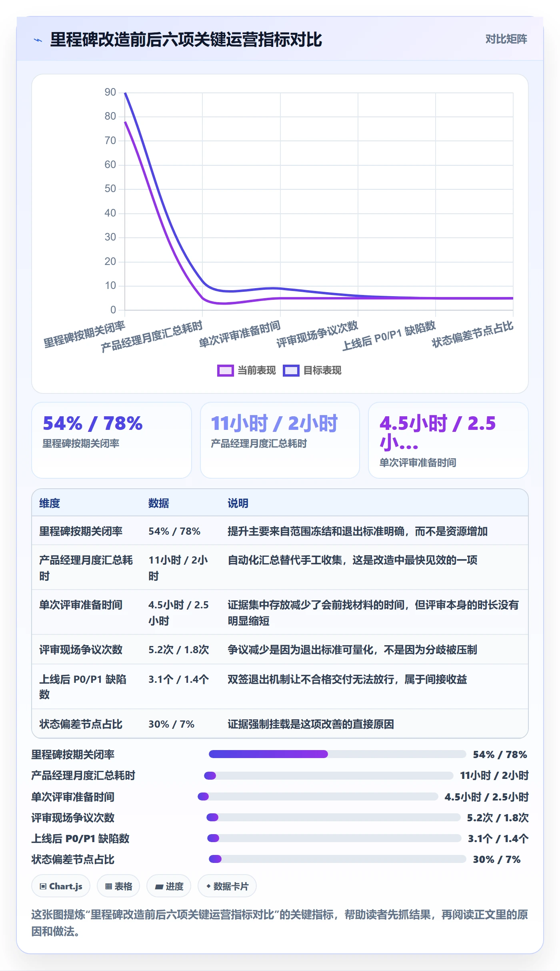Click progress bar for 上线后 P0/P1 缺陷数

pyautogui.click(x=334, y=838)
